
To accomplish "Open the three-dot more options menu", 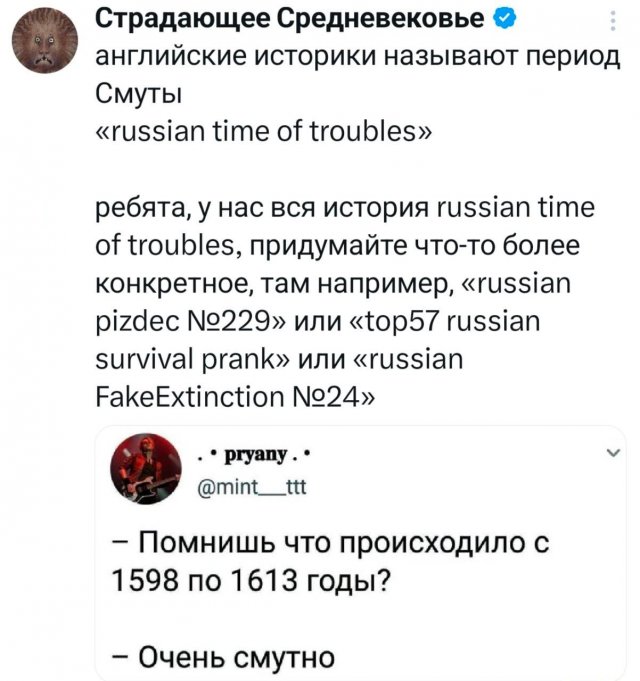I will [x=612, y=21].
